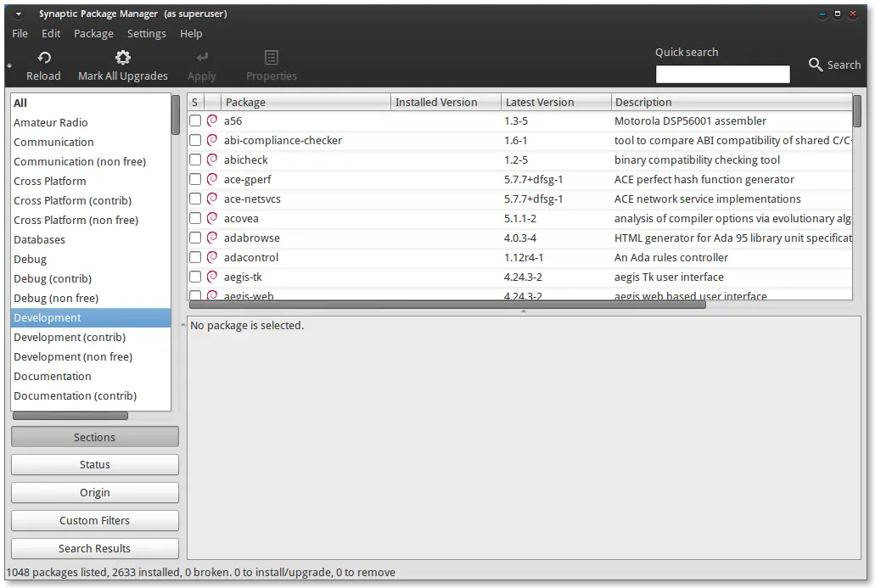
Task: Click Debian swirl icon for a56
Action: (212, 120)
